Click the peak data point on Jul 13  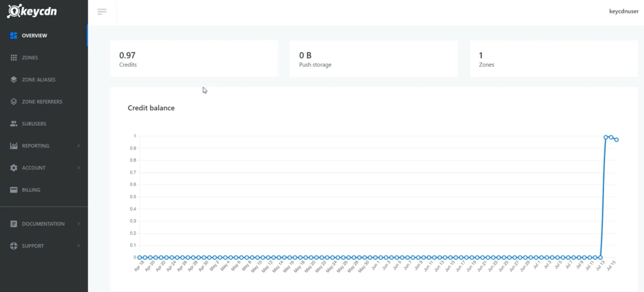[x=606, y=137]
